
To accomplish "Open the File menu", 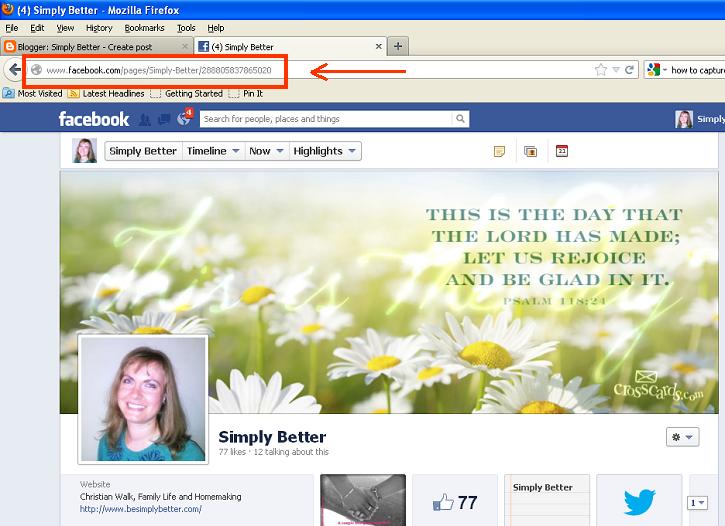I will pyautogui.click(x=12, y=28).
